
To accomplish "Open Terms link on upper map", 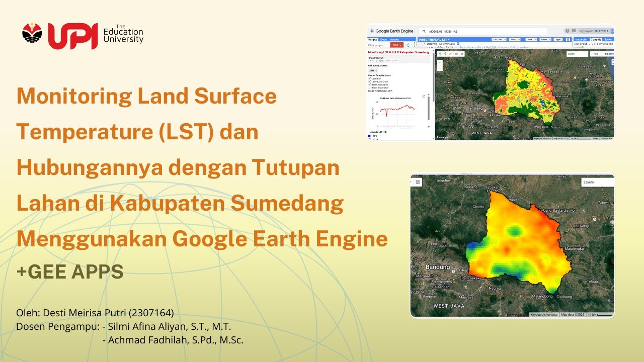I will point(595,138).
